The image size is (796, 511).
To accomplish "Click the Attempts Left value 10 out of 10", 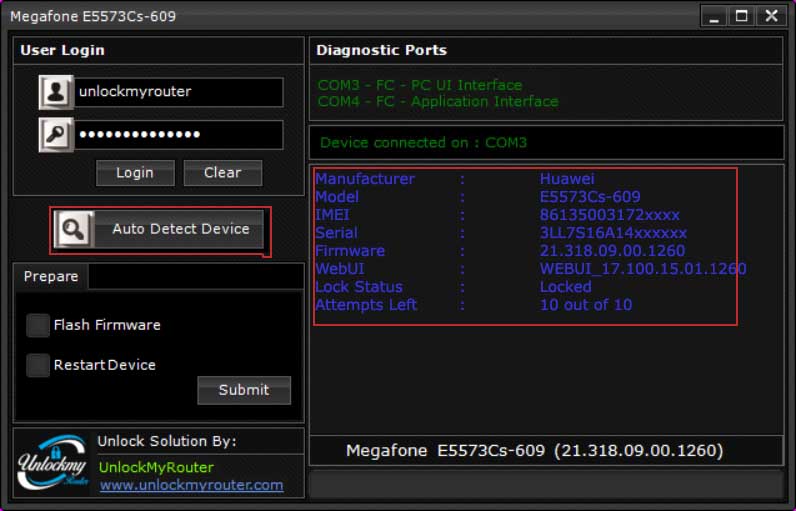I will (x=586, y=305).
